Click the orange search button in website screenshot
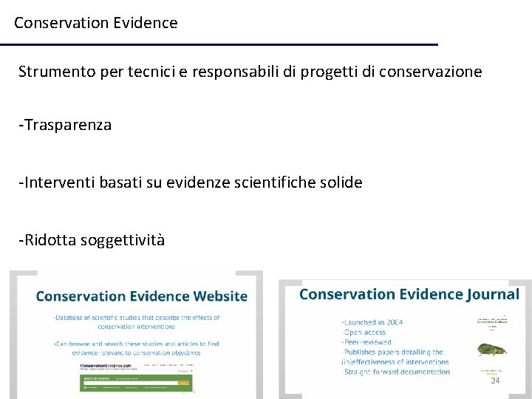Viewport: 532px width, 399px height. click(183, 383)
